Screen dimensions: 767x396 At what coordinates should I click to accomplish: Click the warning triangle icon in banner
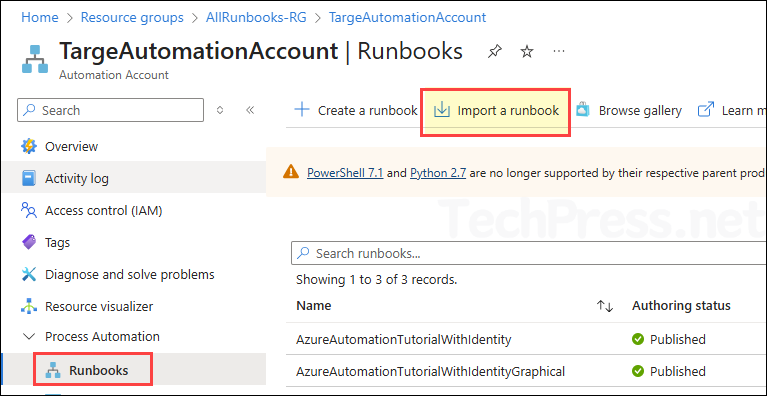click(291, 172)
